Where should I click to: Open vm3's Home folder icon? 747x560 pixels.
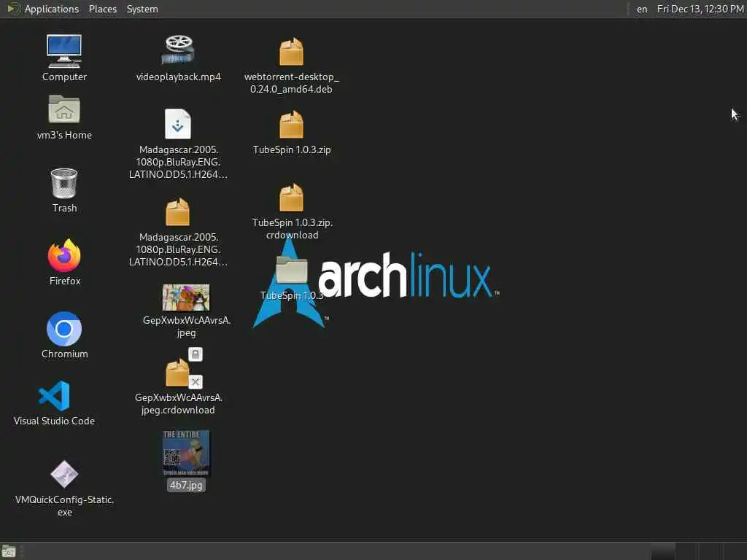click(64, 109)
